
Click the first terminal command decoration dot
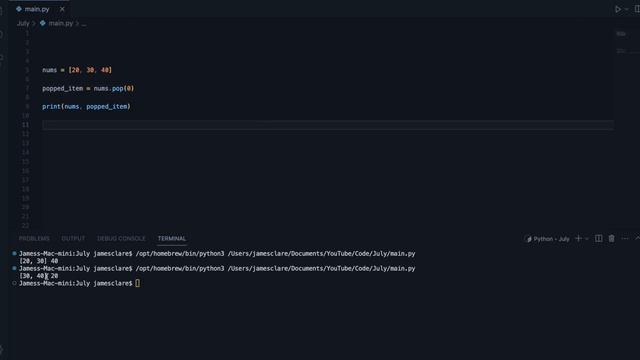pos(14,253)
